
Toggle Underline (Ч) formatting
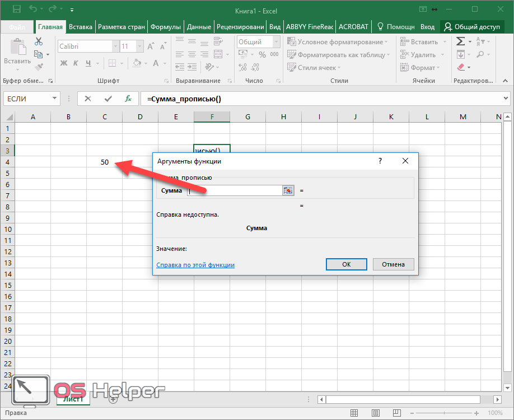pos(88,63)
